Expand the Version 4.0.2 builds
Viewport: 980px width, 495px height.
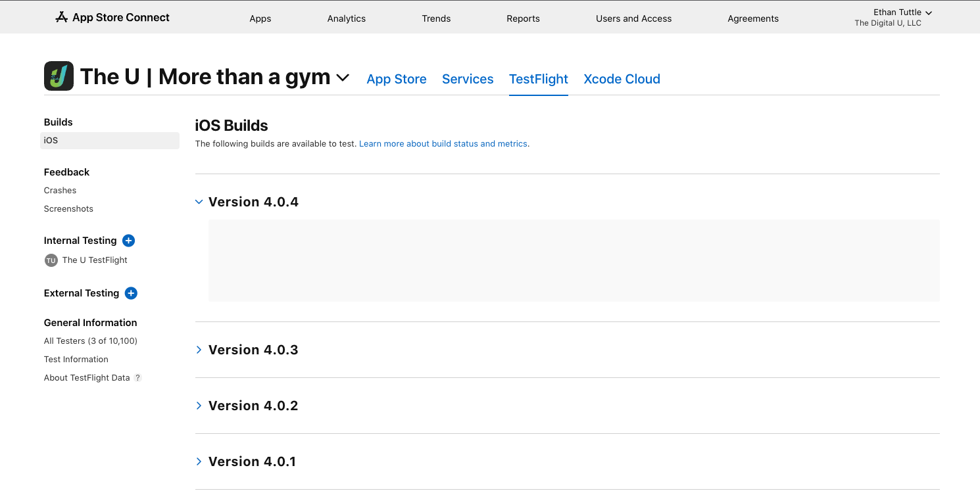pyautogui.click(x=199, y=406)
